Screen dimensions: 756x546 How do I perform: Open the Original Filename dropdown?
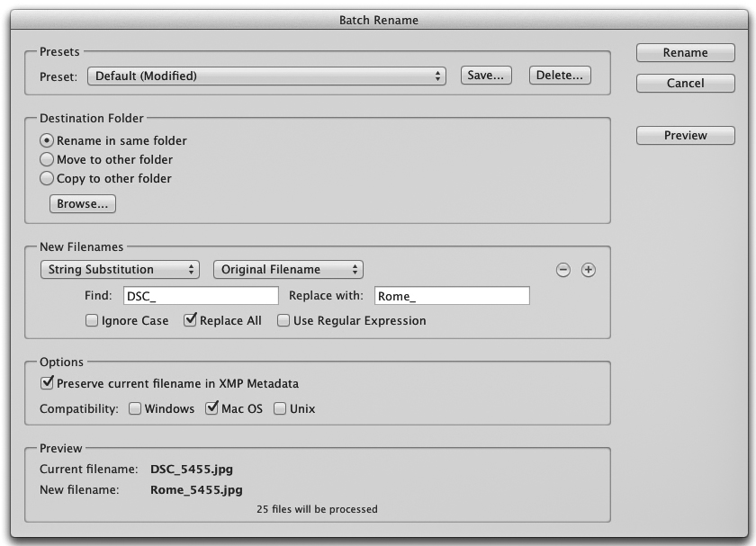click(x=288, y=269)
